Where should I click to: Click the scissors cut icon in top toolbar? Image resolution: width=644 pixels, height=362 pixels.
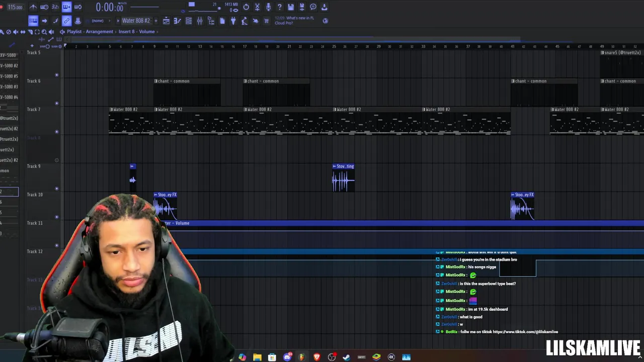[257, 7]
